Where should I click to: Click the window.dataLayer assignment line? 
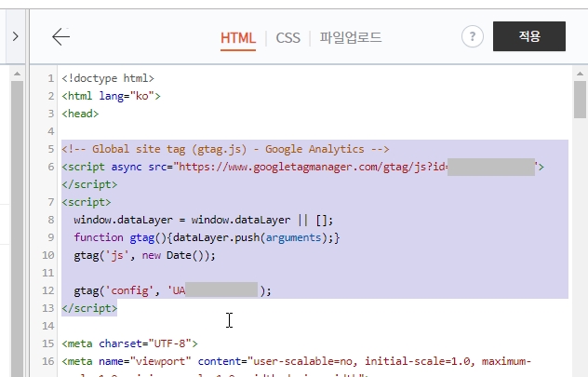click(x=203, y=220)
